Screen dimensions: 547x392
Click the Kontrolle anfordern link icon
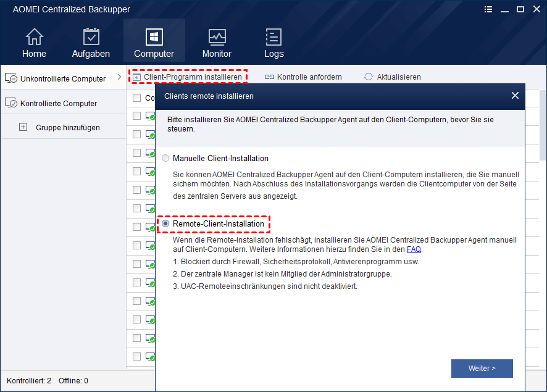[269, 77]
